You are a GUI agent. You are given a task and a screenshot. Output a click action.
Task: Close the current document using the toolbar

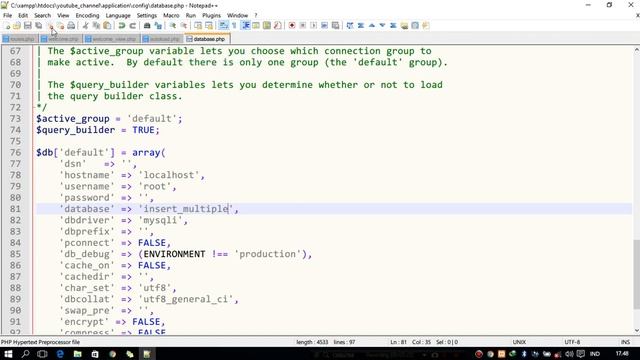[50, 26]
